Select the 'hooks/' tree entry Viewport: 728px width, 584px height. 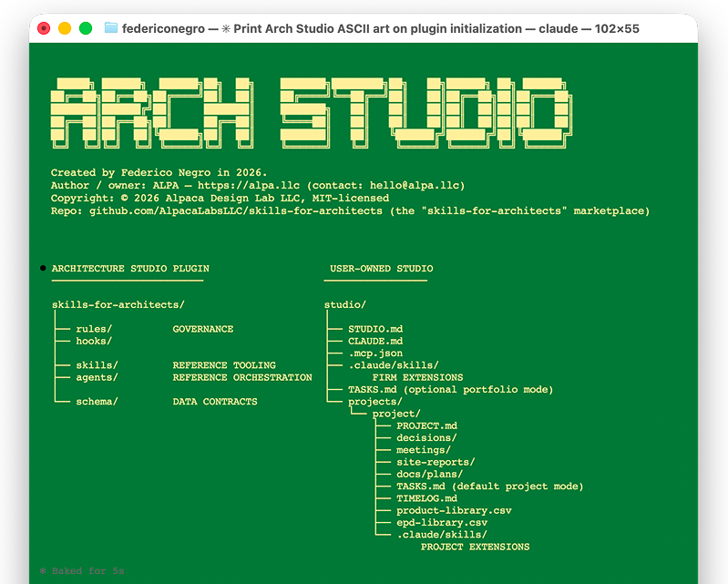pos(94,342)
